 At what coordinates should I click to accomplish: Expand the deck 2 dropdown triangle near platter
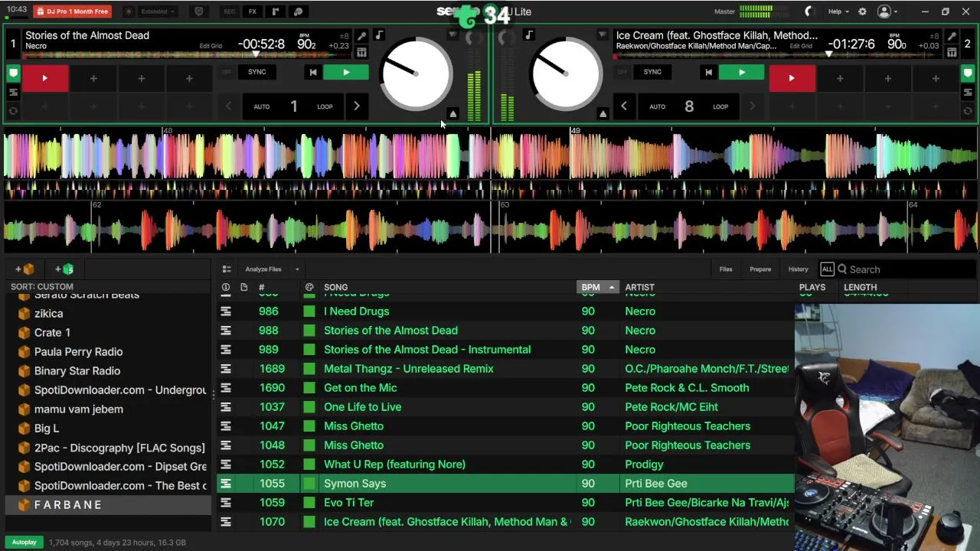(603, 35)
